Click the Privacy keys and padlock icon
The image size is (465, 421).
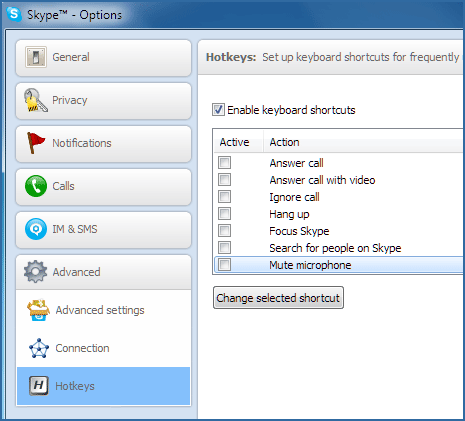pos(35,100)
